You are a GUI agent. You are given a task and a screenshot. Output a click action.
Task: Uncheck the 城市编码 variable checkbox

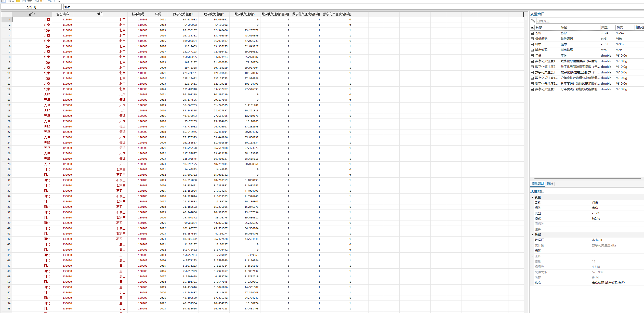[x=532, y=50]
